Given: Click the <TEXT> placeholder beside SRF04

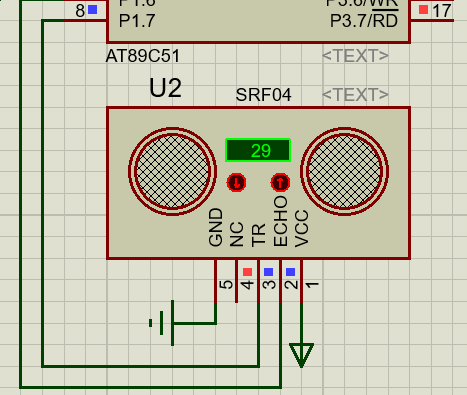Looking at the screenshot, I should click(355, 95).
